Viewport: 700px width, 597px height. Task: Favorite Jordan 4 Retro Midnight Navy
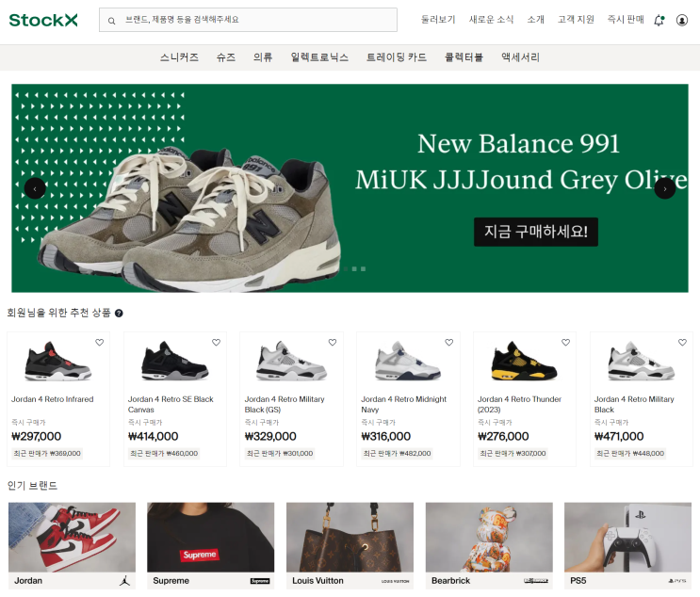(x=449, y=342)
